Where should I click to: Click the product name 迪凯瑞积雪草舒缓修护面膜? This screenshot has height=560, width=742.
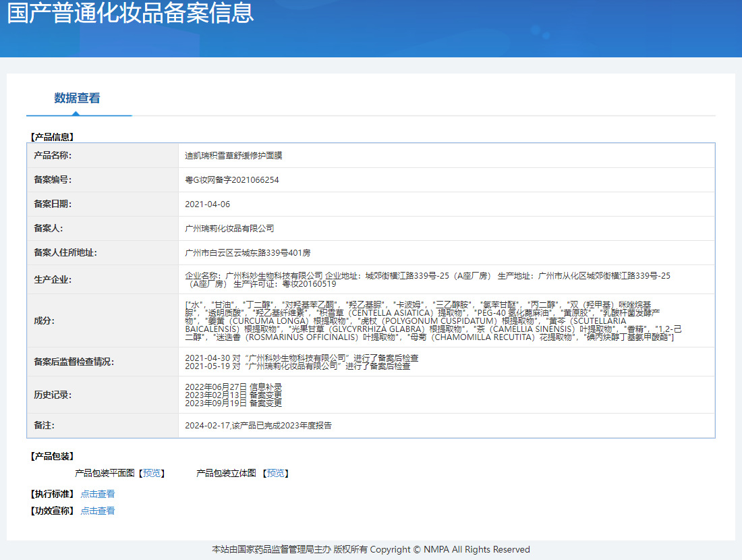pyautogui.click(x=233, y=156)
